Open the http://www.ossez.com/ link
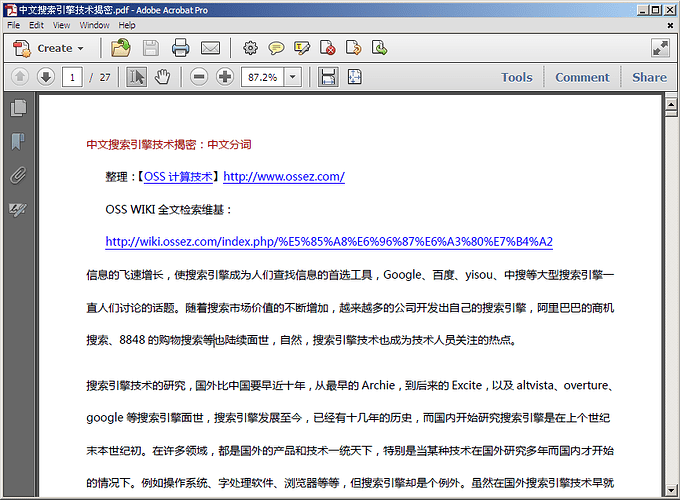 pos(284,176)
